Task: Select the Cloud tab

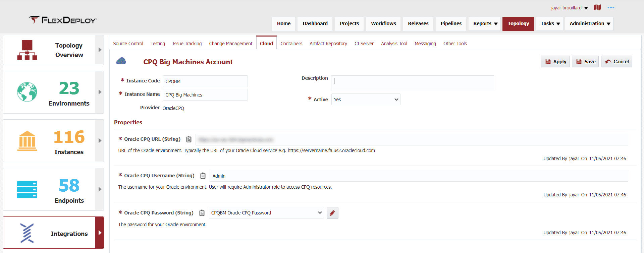Action: [266, 43]
